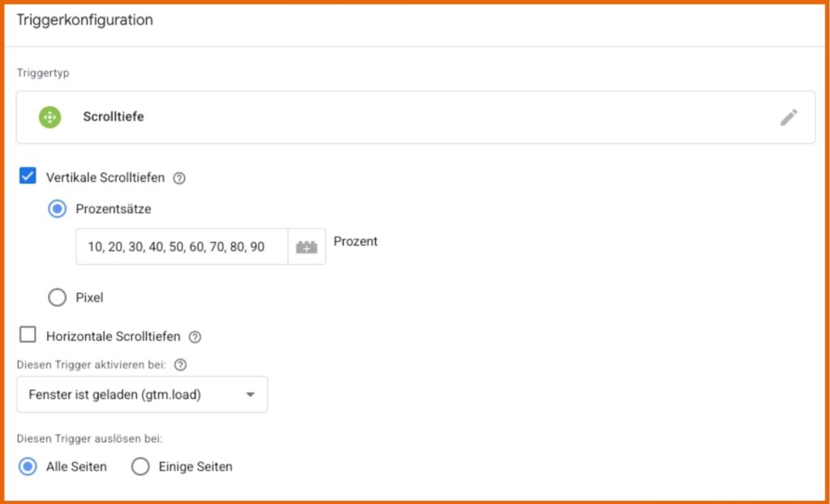
Task: Click the 'Diesen Trigger aktivieren bei:' label
Action: [x=92, y=365]
